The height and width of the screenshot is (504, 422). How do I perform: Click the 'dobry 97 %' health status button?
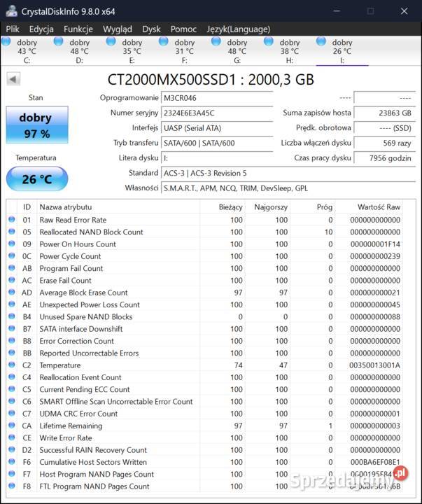37,125
